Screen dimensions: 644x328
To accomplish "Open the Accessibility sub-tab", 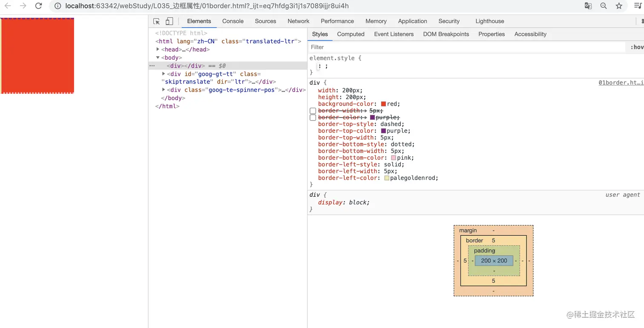I will (x=530, y=34).
